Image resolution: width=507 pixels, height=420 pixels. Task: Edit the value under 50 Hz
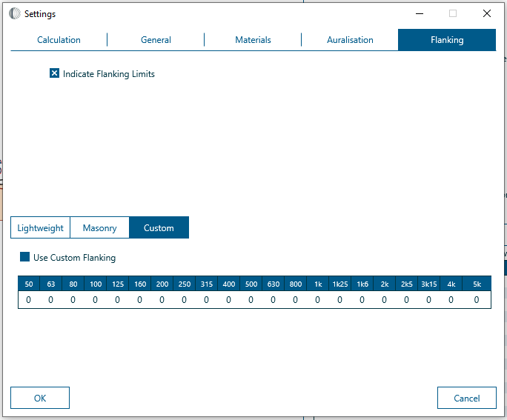pos(28,300)
